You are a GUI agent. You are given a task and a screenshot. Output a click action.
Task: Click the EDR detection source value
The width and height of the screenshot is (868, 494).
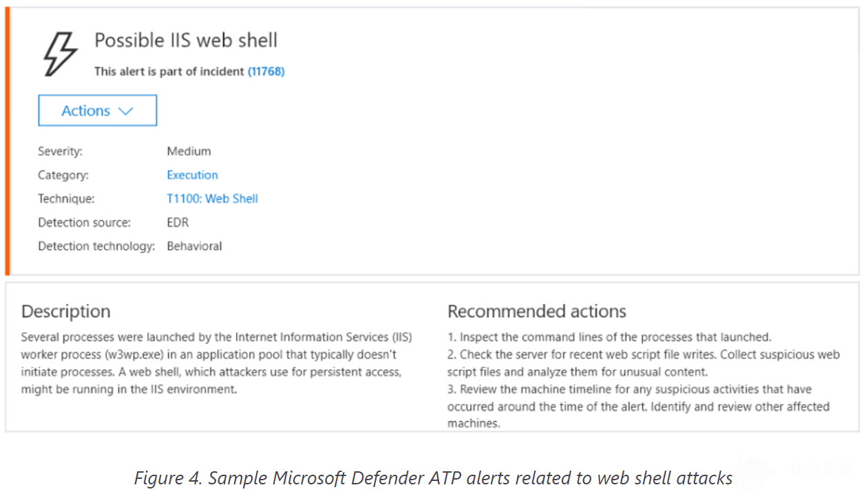(178, 222)
